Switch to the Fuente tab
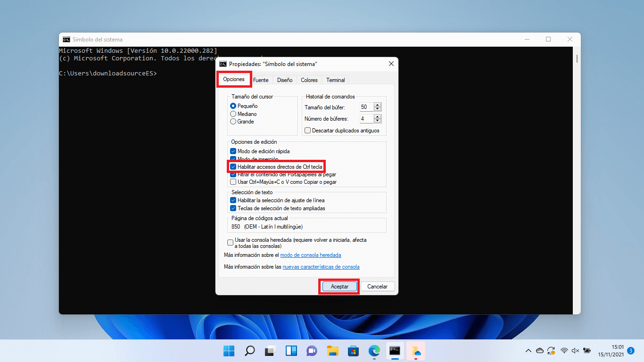 tap(261, 80)
